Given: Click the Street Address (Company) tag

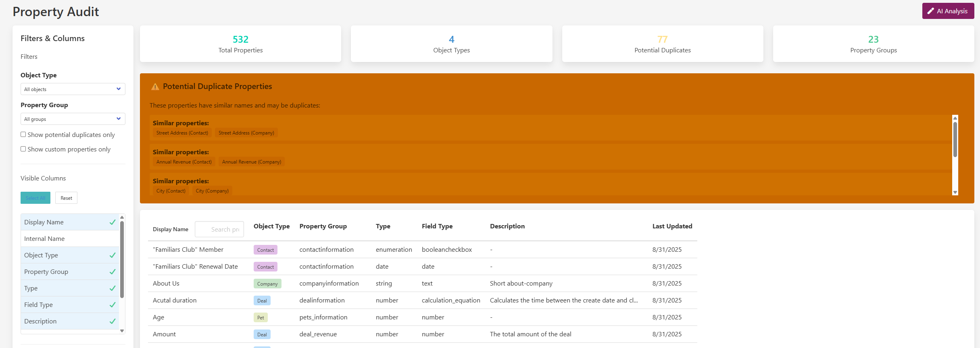Looking at the screenshot, I should [x=246, y=133].
